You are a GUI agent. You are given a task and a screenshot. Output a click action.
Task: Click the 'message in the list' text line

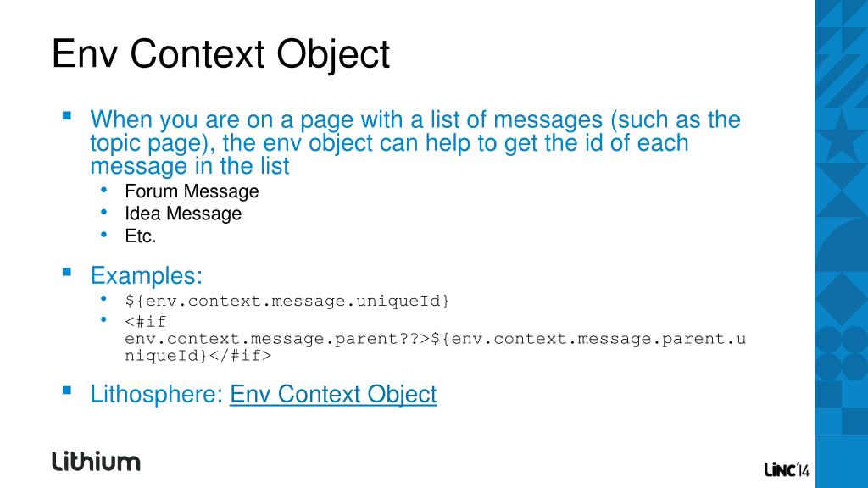tap(190, 166)
